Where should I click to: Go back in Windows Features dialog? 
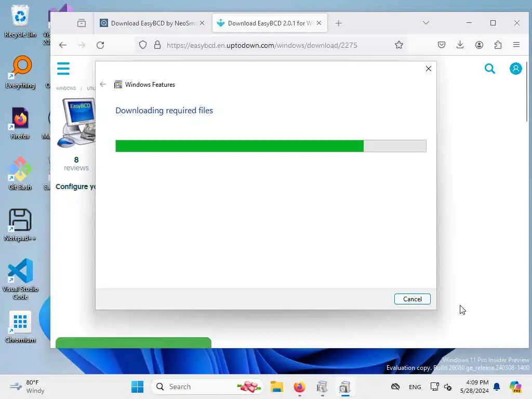(103, 84)
